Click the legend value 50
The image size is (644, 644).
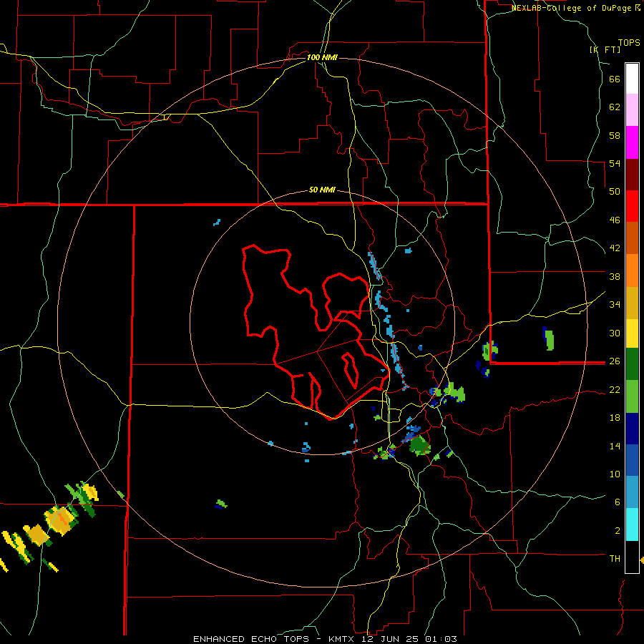(615, 191)
